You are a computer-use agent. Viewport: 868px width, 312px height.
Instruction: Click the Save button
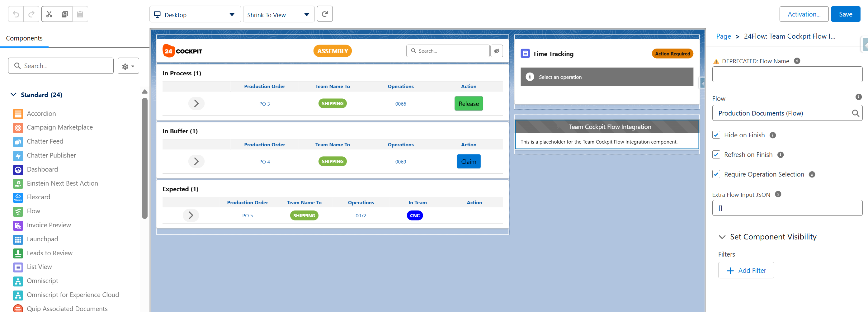point(845,14)
